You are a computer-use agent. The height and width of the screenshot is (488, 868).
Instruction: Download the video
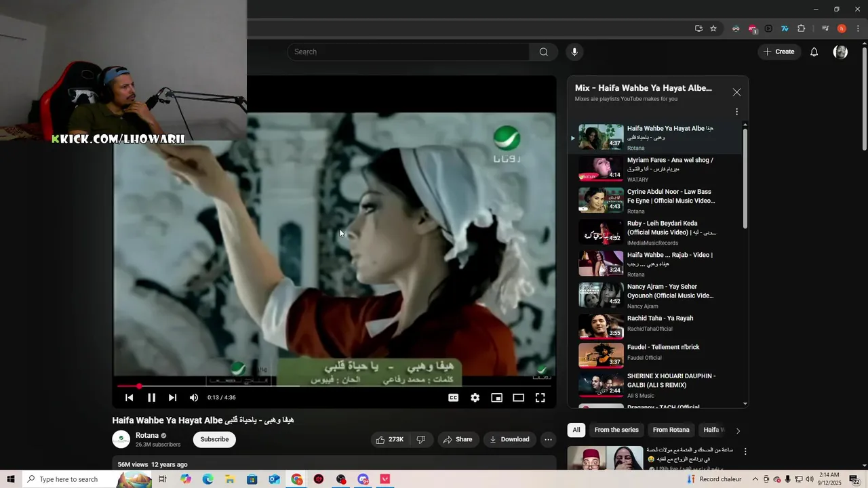click(x=509, y=439)
